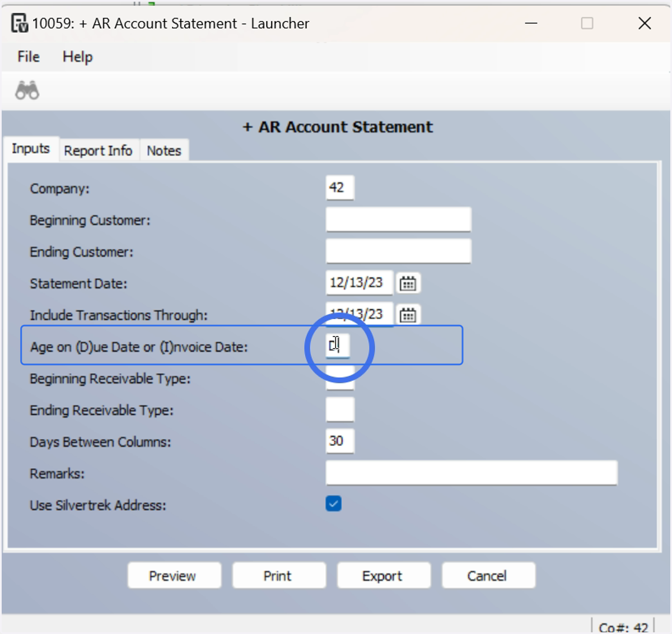This screenshot has width=672, height=634.
Task: Open the Help menu
Action: [77, 57]
